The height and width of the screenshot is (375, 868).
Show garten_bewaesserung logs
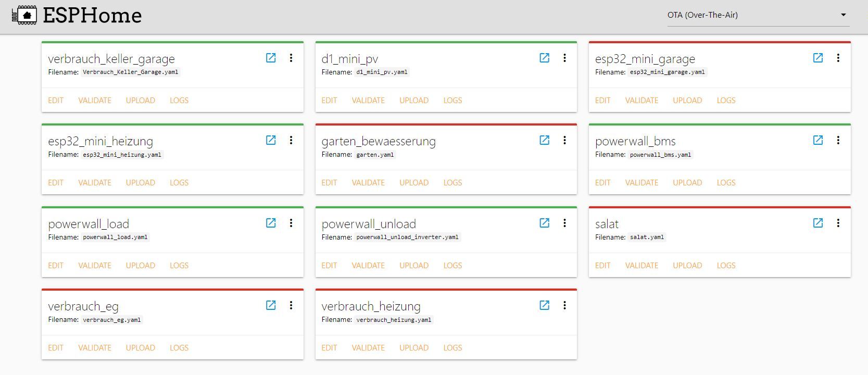coord(452,183)
